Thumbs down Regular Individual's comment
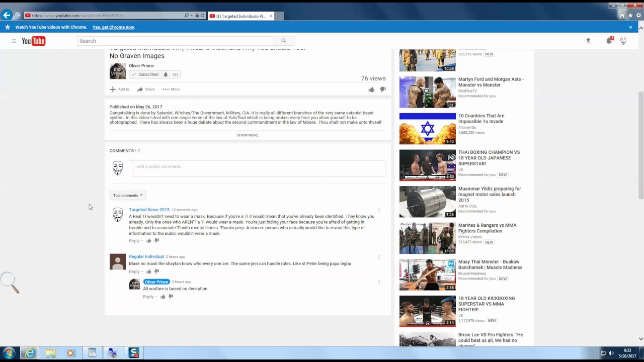644x362 pixels. tap(156, 271)
